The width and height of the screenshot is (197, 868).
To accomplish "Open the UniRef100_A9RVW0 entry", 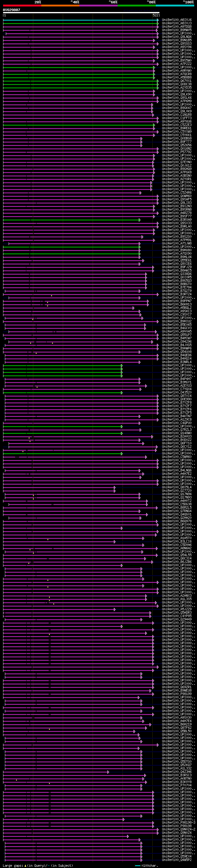I will pyautogui.click(x=177, y=71).
